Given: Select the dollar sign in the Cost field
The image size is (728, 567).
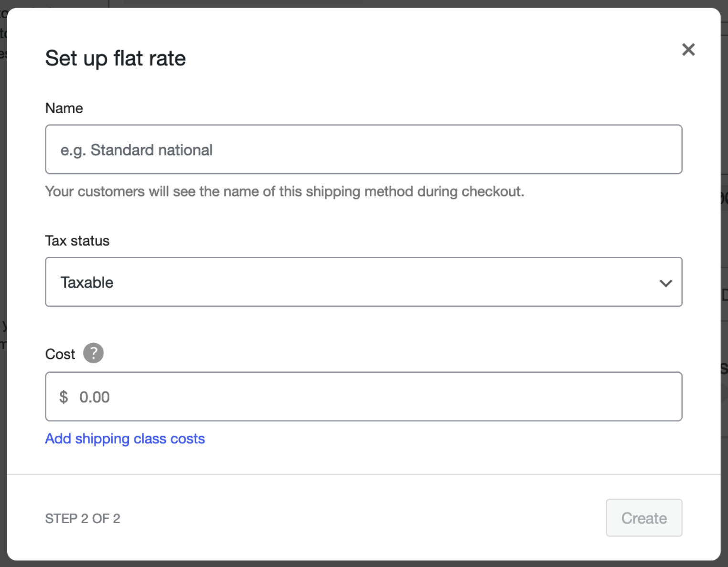Looking at the screenshot, I should click(x=64, y=397).
